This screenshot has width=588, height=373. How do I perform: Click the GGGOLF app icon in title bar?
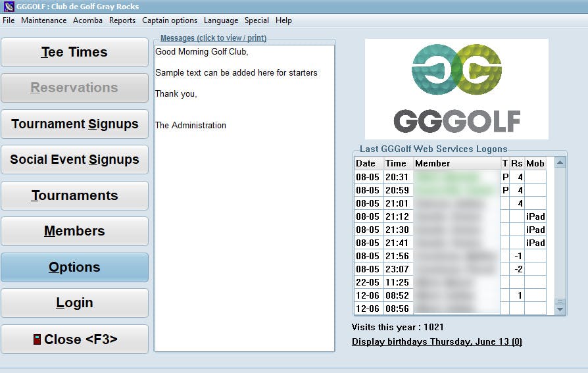pos(9,7)
